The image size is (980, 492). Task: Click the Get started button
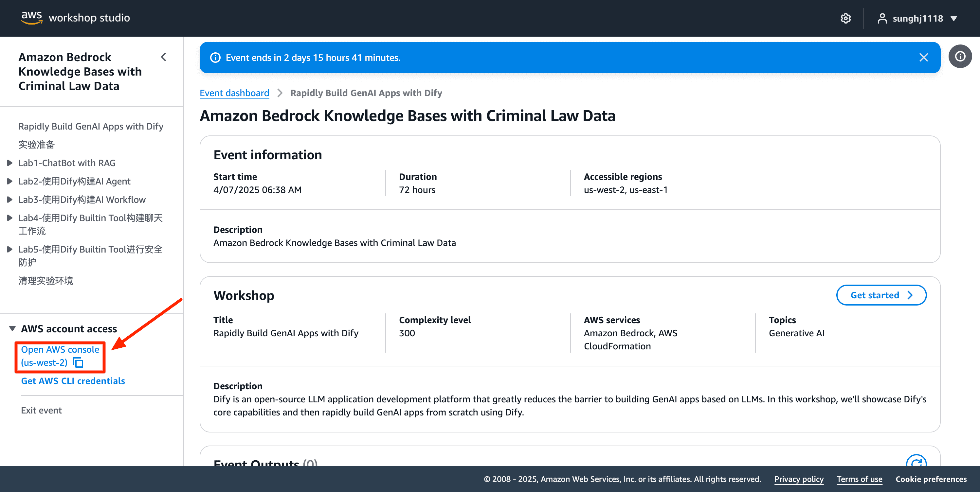(881, 295)
